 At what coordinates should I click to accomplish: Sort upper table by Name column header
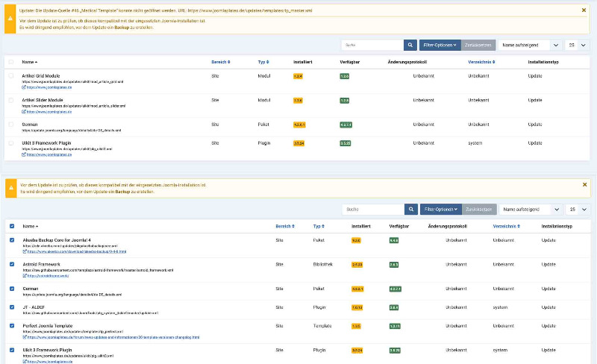coord(29,62)
